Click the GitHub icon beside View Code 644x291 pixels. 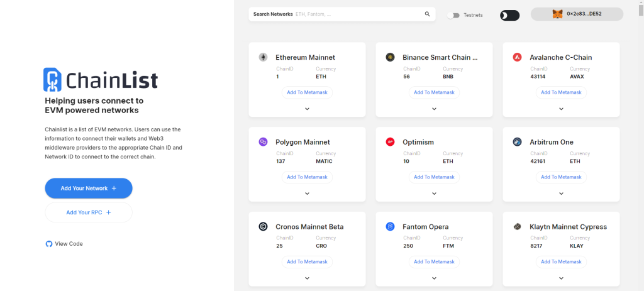(x=49, y=244)
